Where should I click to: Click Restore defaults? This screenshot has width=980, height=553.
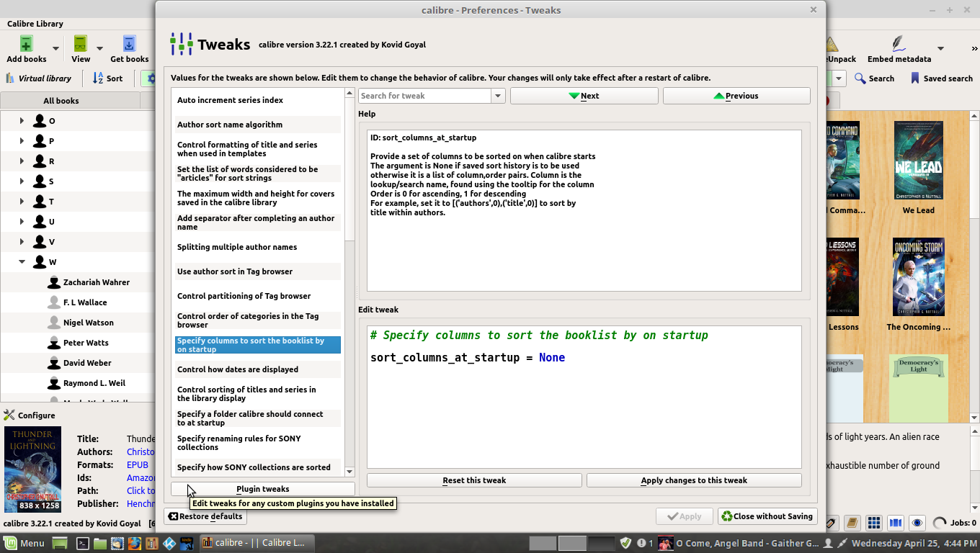pyautogui.click(x=206, y=516)
